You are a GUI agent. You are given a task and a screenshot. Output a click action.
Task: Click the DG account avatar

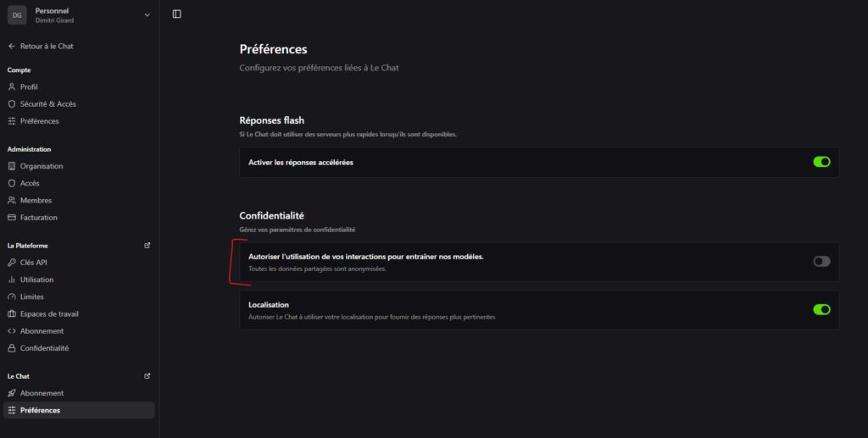(17, 15)
